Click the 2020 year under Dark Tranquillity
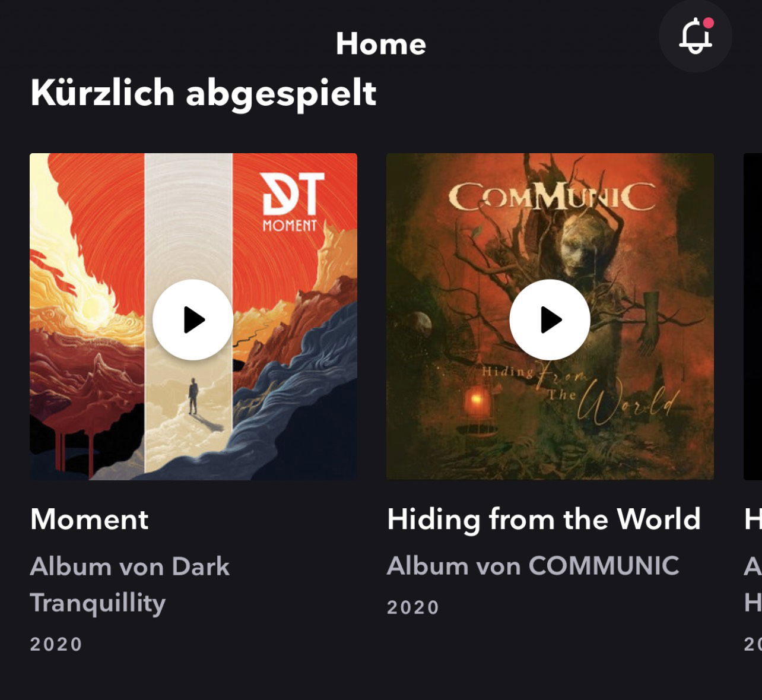 pyautogui.click(x=56, y=644)
